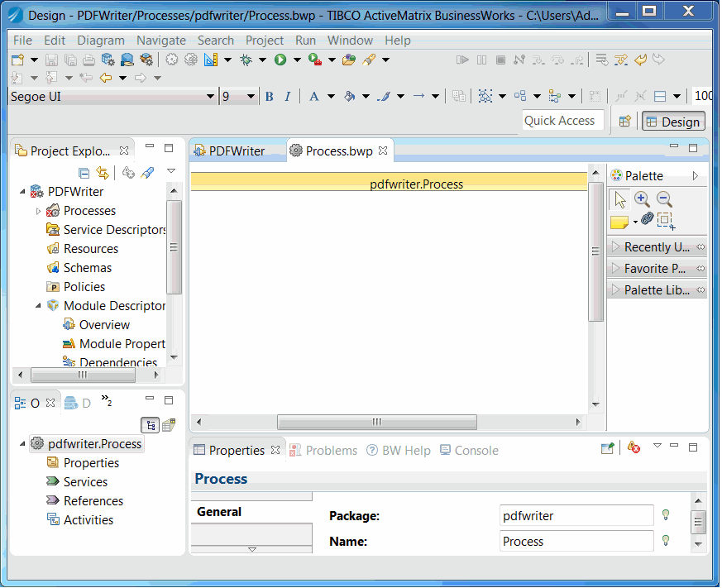Click the Package input field

[576, 516]
